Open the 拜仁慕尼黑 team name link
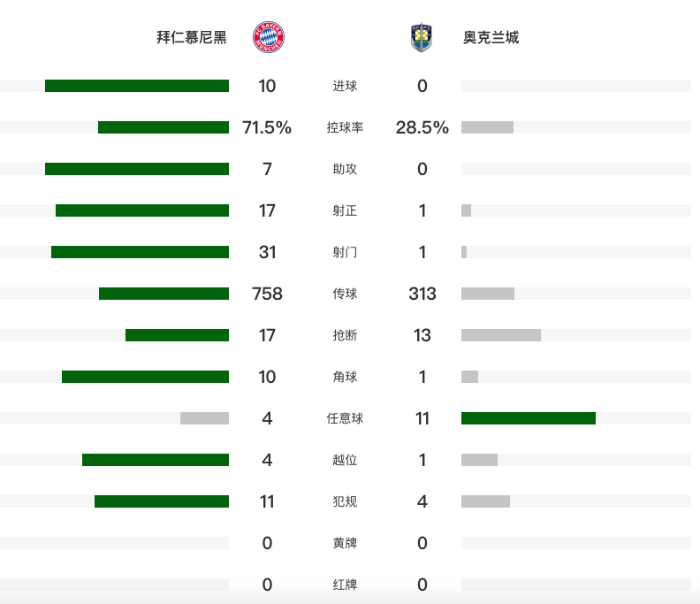The image size is (700, 604). pyautogui.click(x=192, y=37)
